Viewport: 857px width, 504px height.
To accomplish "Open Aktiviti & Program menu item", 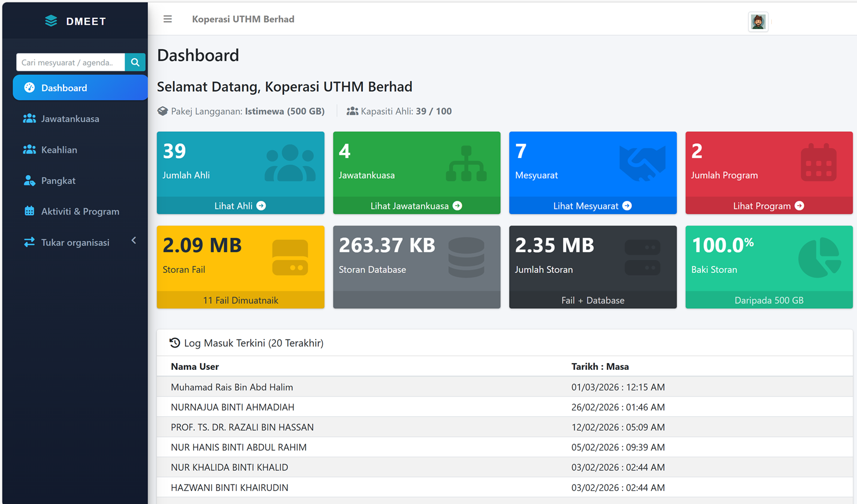I will click(80, 211).
